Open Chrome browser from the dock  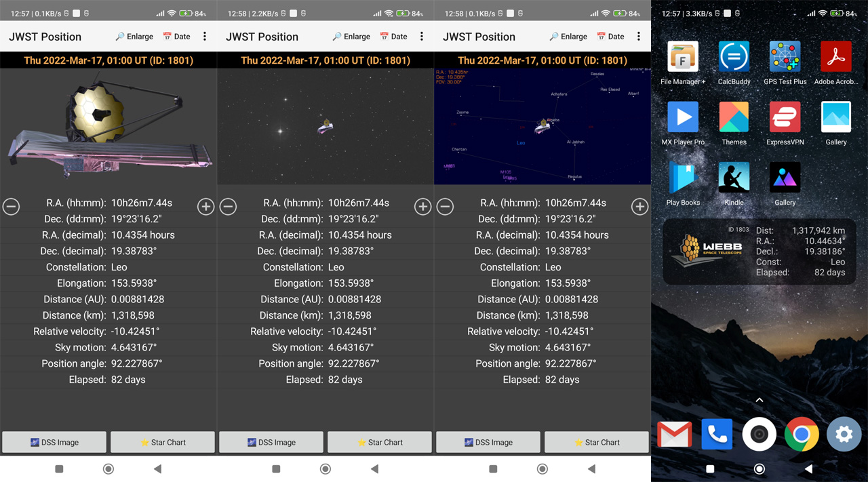click(x=802, y=434)
